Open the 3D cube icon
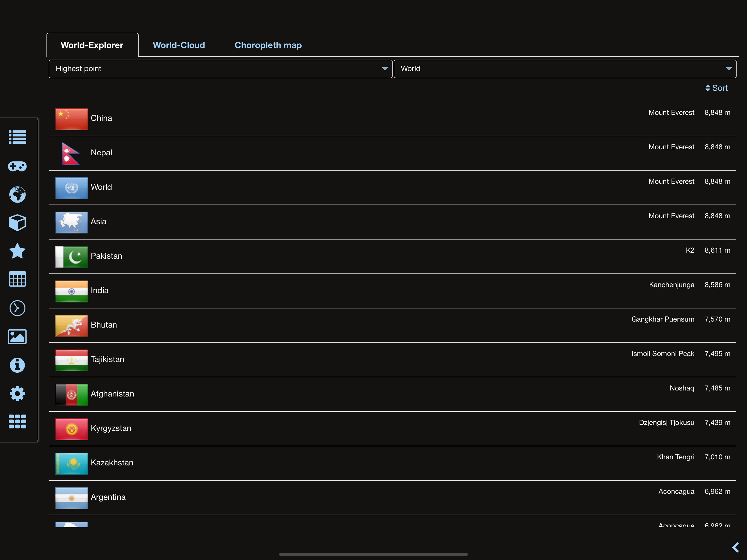 pos(17,223)
